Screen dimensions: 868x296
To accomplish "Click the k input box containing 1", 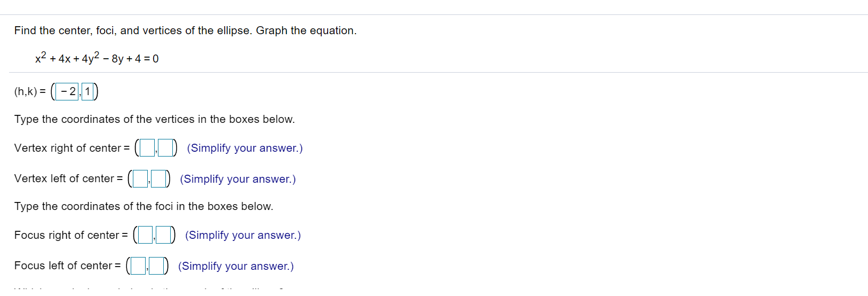I will pyautogui.click(x=87, y=92).
